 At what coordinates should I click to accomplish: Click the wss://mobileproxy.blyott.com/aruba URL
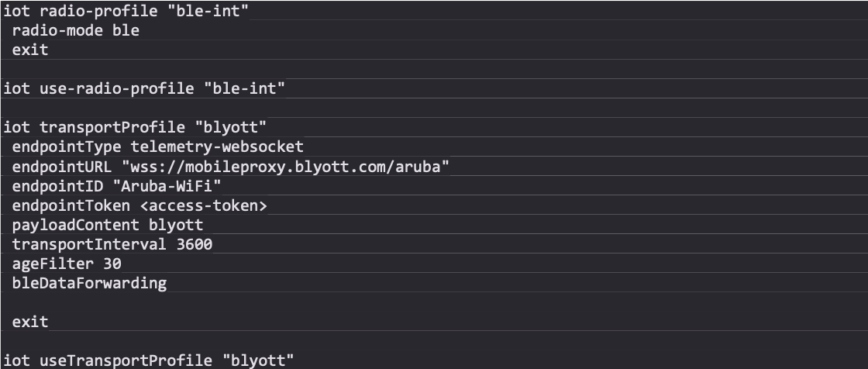point(285,167)
